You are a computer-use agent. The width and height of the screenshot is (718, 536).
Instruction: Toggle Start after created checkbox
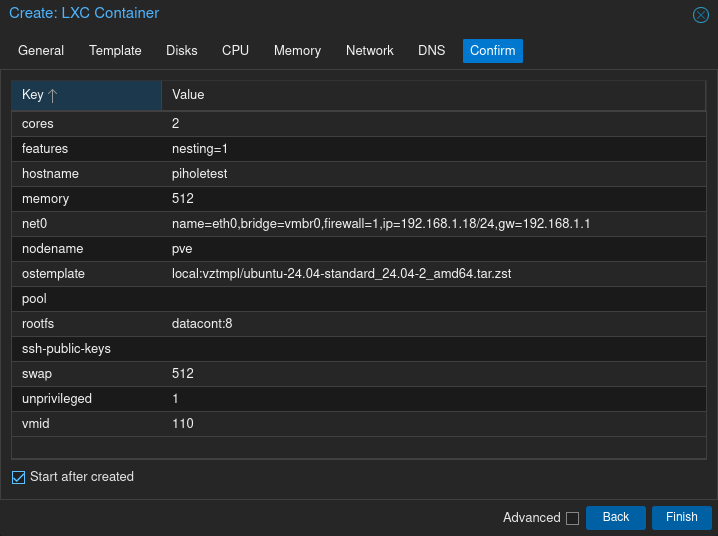(18, 477)
